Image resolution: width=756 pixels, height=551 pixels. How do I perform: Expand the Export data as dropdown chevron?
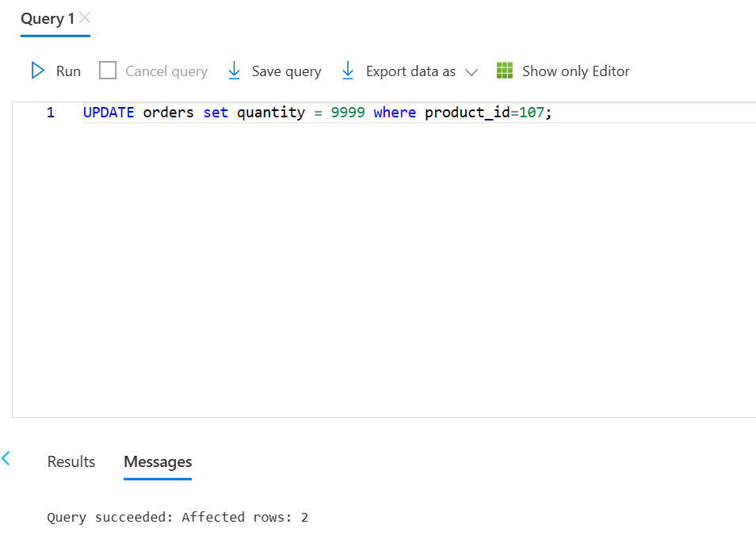(x=471, y=72)
